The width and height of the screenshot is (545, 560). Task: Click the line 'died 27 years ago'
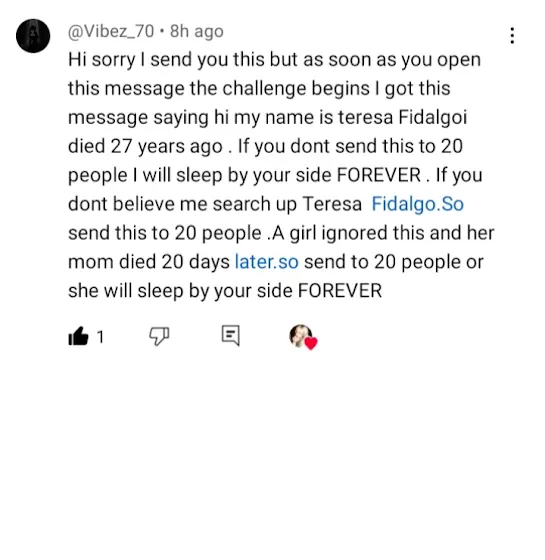coord(145,146)
